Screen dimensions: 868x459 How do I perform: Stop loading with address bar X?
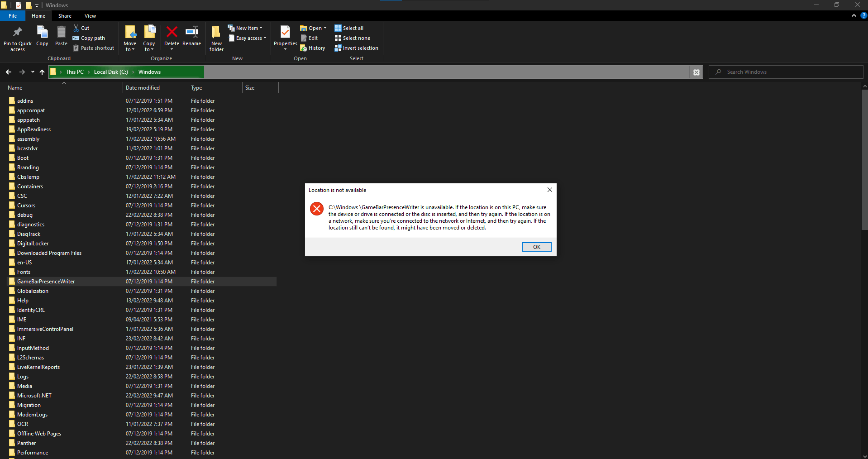696,72
